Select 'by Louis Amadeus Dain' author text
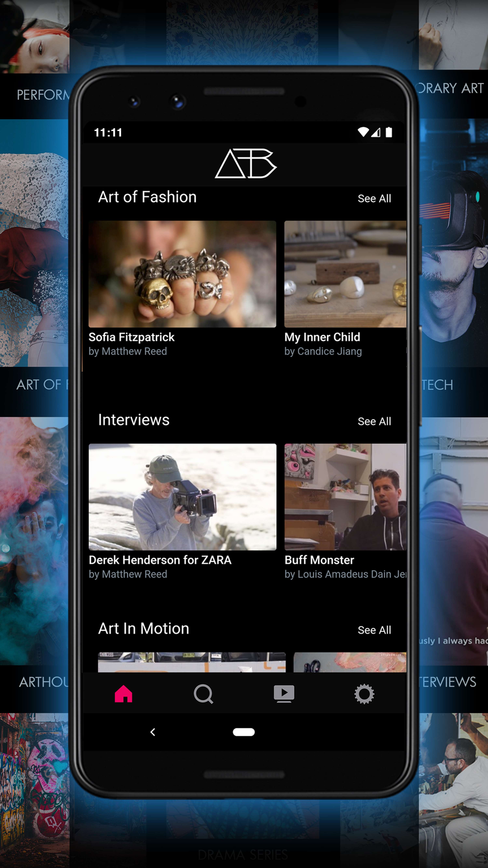The height and width of the screenshot is (868, 488). point(345,574)
